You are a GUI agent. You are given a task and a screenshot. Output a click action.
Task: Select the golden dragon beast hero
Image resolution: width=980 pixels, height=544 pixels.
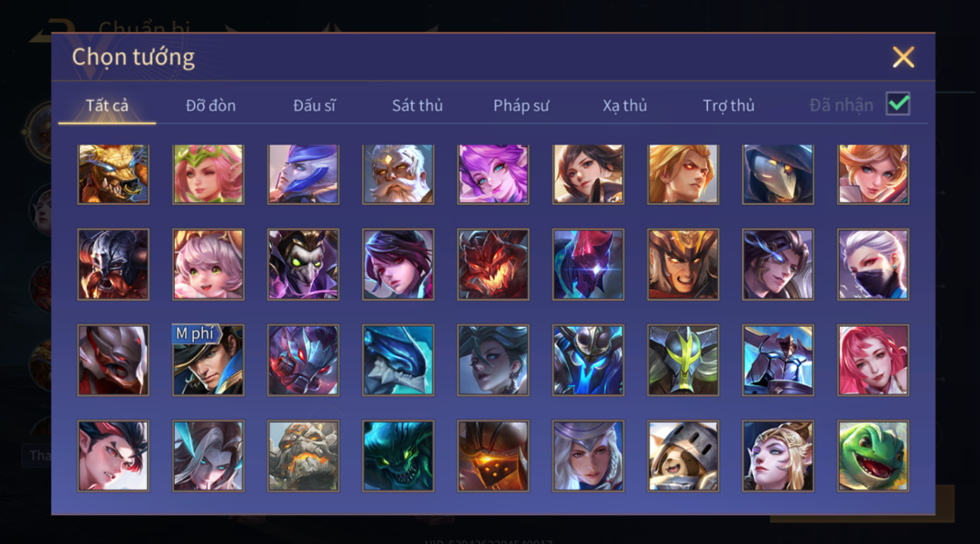(x=113, y=174)
